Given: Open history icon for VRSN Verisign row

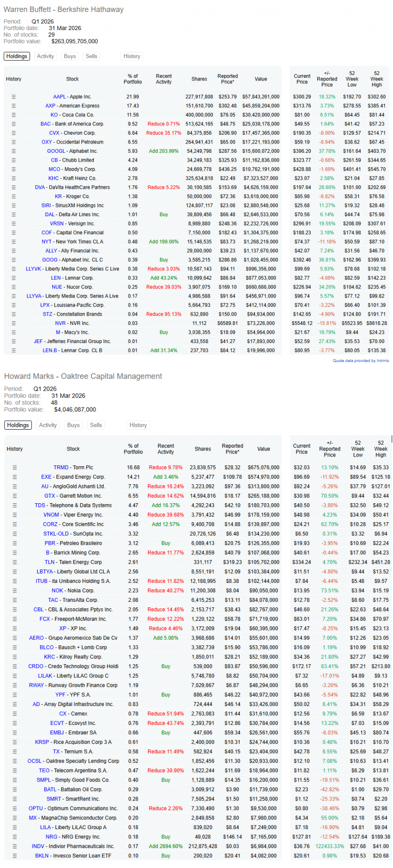Looking at the screenshot, I should tap(14, 224).
